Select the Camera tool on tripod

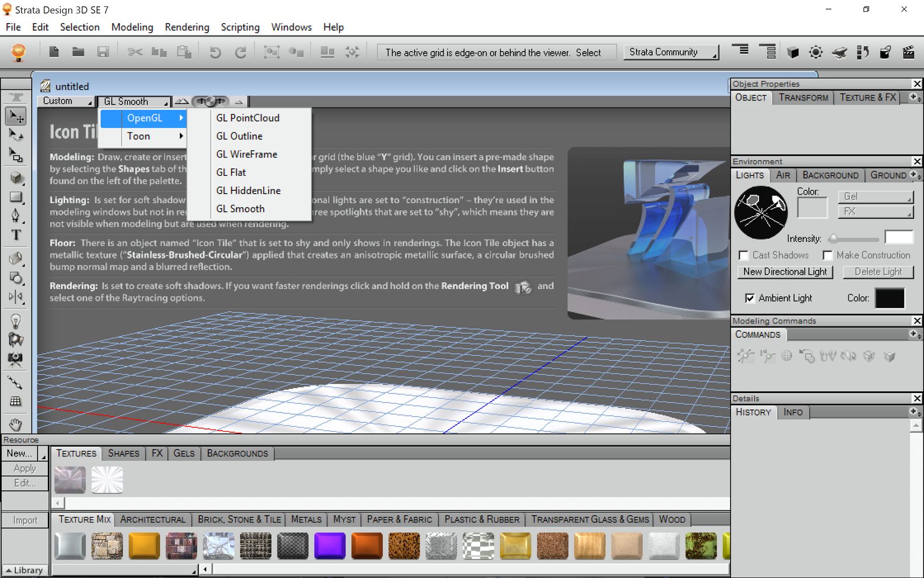tap(16, 359)
